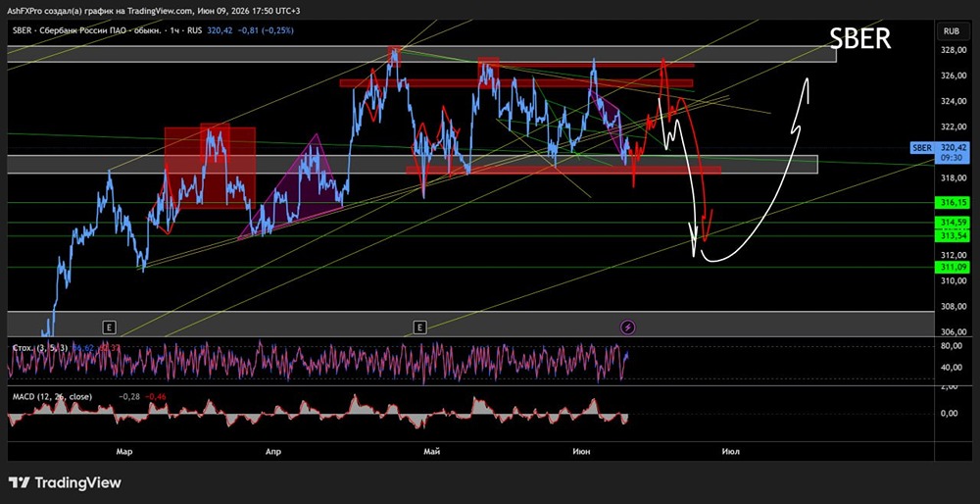Click the price change text -0,81 (-0,25%)
The width and height of the screenshot is (980, 504).
pyautogui.click(x=268, y=29)
